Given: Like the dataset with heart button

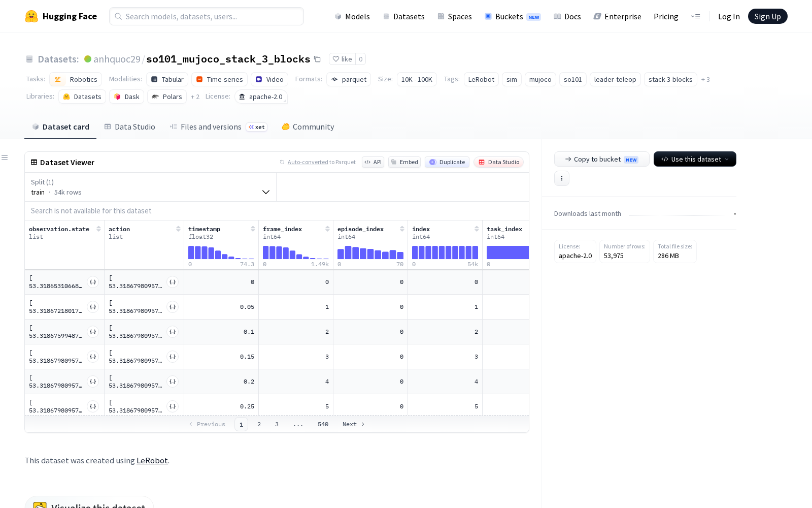Looking at the screenshot, I should tap(342, 59).
